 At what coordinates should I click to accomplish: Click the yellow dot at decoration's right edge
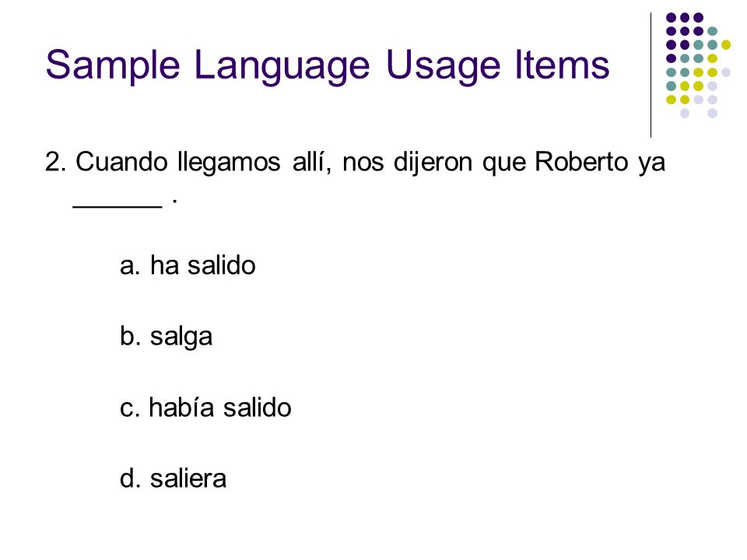tap(725, 45)
